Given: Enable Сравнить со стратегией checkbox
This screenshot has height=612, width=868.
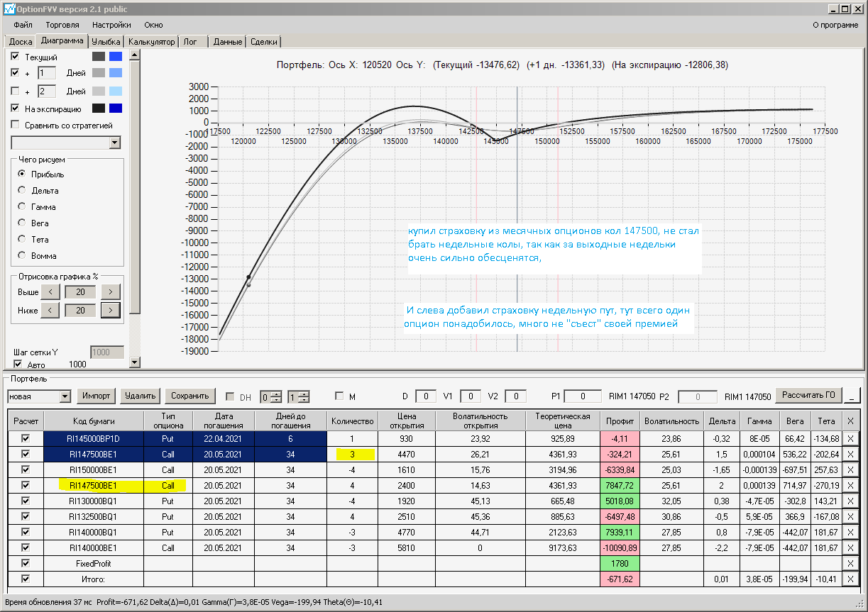Looking at the screenshot, I should (x=16, y=126).
